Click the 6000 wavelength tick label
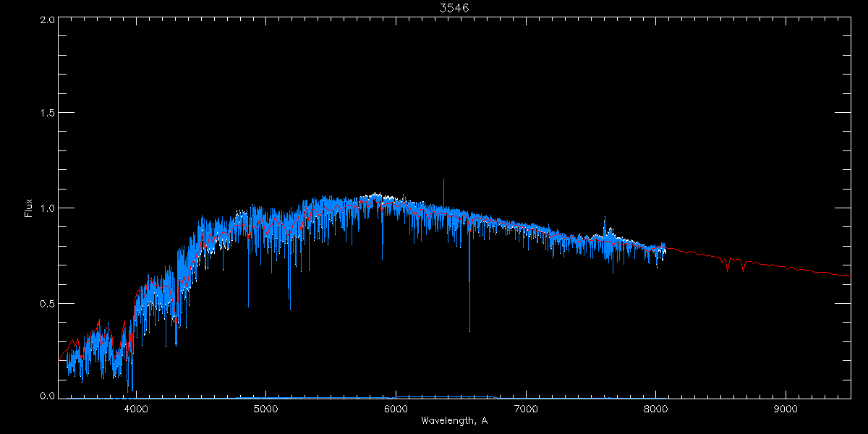 click(x=396, y=409)
